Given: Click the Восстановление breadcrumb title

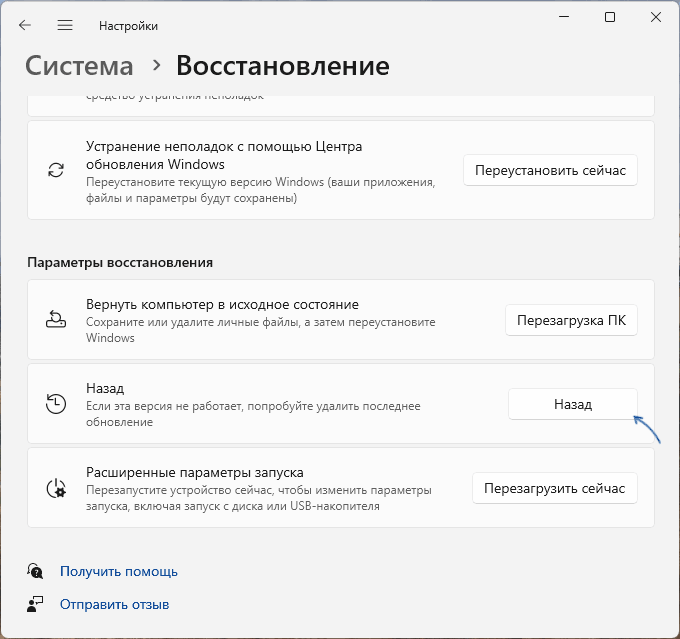Looking at the screenshot, I should tap(283, 66).
